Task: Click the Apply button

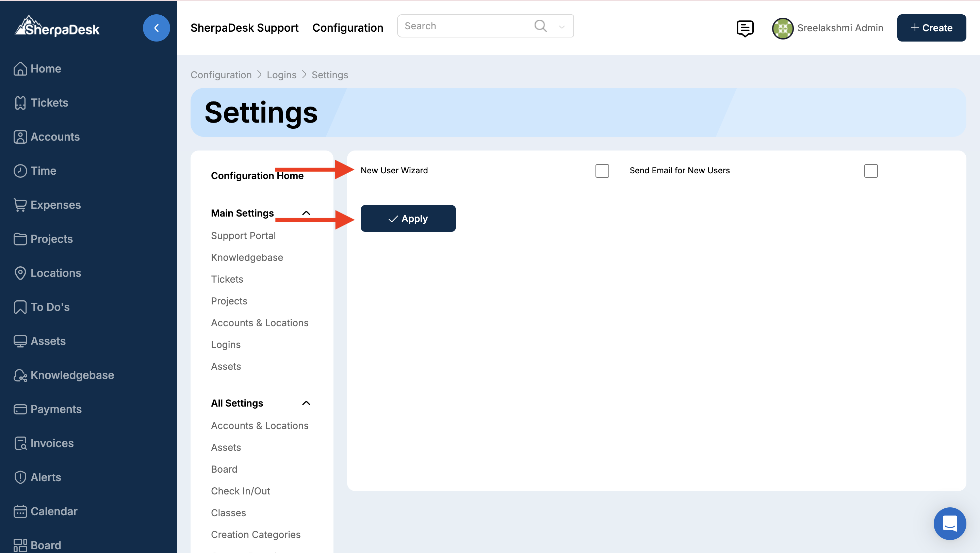Action: coord(408,219)
